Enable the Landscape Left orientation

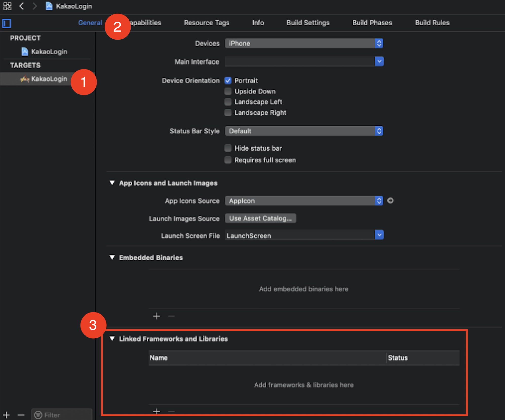[x=228, y=102]
